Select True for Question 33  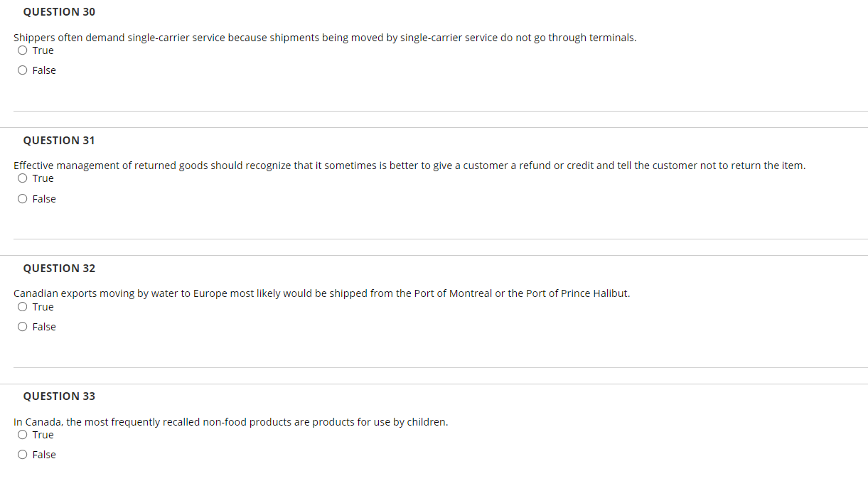click(x=22, y=434)
